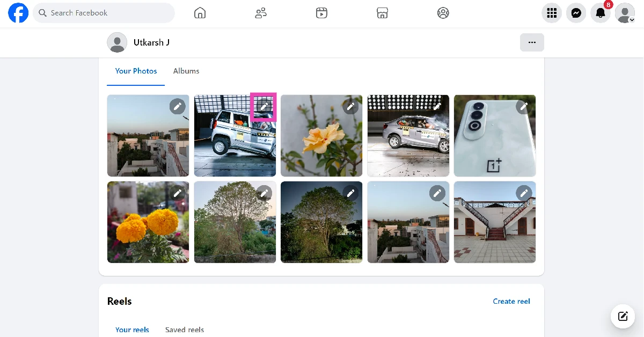Open your account dropdown with the chevron
Viewport: 644px width, 337px height.
(x=632, y=19)
